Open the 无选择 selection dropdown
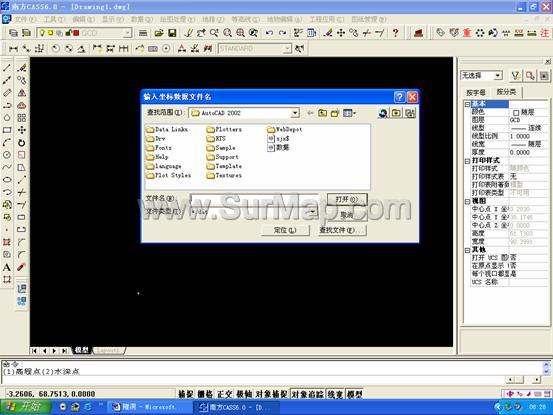This screenshot has width=553, height=415. 498,75
